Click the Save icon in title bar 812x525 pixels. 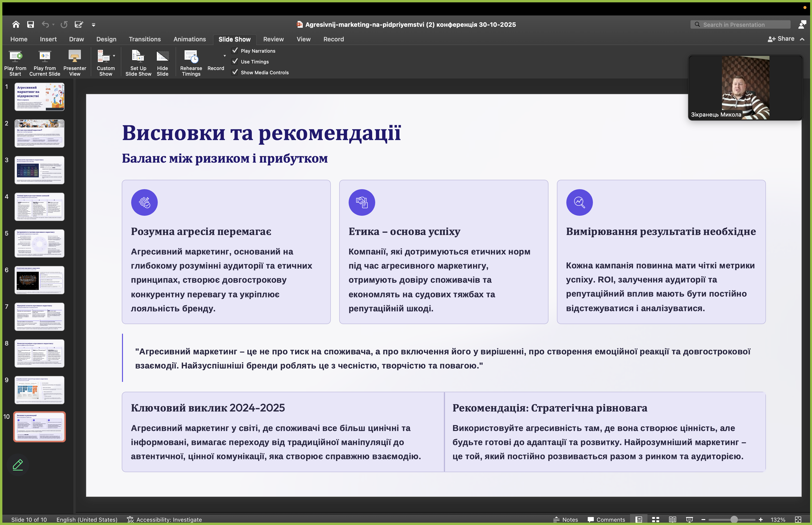pos(31,24)
